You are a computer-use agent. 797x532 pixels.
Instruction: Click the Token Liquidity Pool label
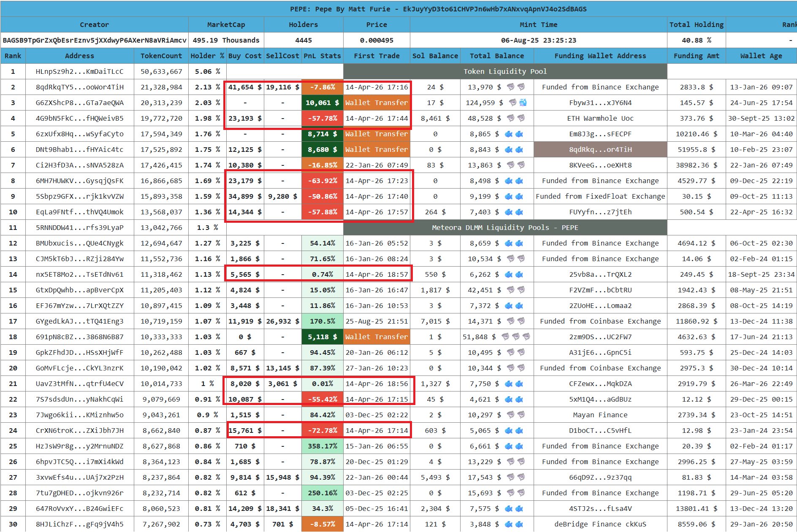pyautogui.click(x=505, y=71)
